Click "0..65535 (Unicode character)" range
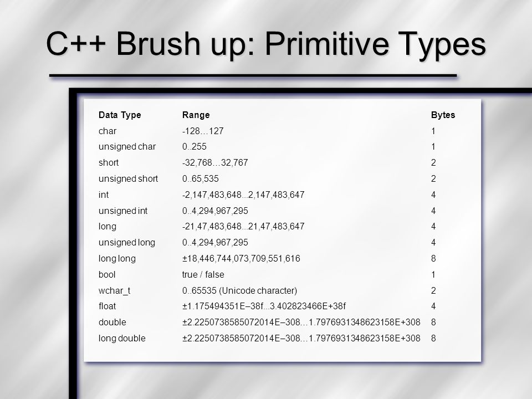This screenshot has width=532, height=399. click(239, 291)
